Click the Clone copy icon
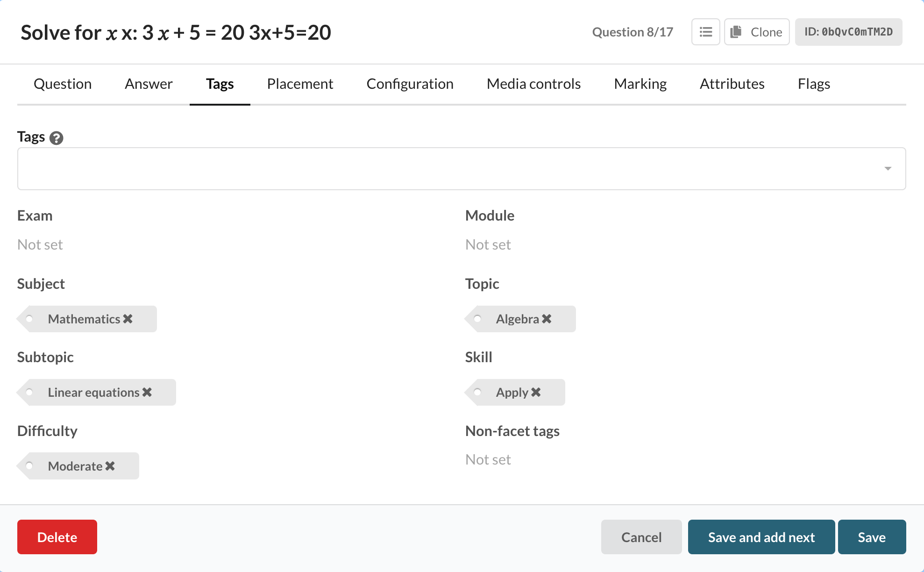The image size is (924, 572). [x=736, y=32]
